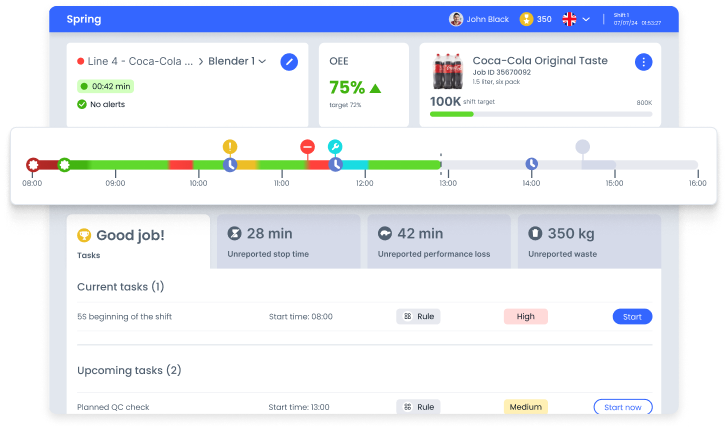Click the blue pencil edit icon
The height and width of the screenshot is (428, 728).
289,62
